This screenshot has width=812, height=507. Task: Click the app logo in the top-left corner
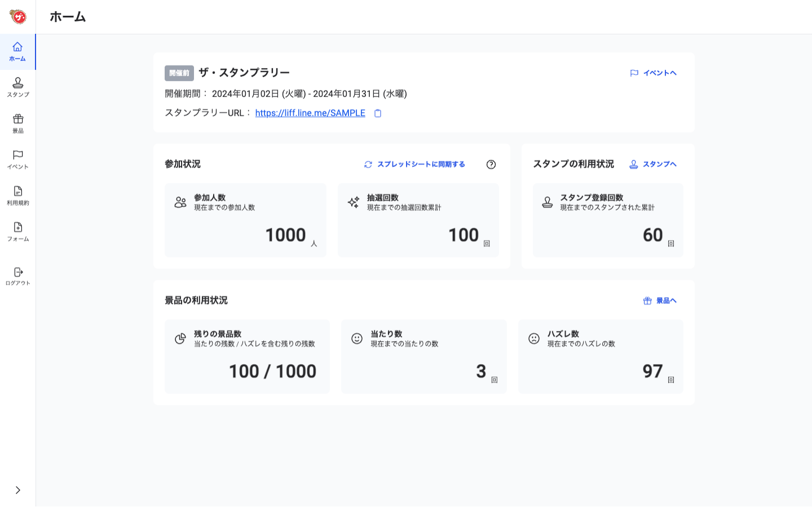point(19,16)
